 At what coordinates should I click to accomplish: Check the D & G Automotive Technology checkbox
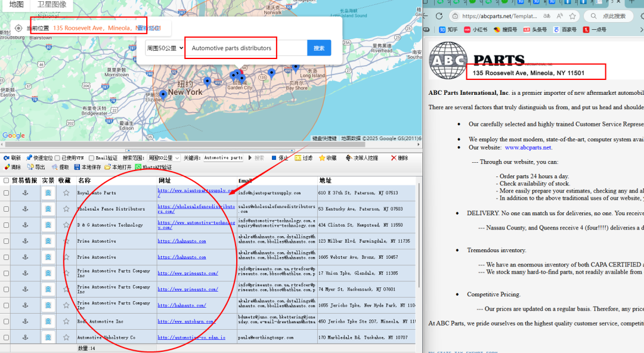pyautogui.click(x=6, y=225)
